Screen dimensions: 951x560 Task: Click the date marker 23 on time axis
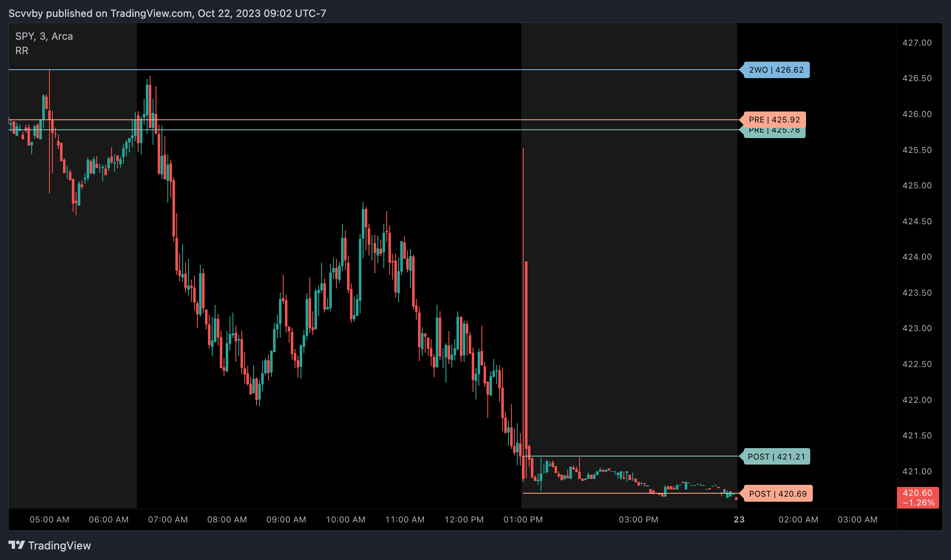tap(739, 519)
